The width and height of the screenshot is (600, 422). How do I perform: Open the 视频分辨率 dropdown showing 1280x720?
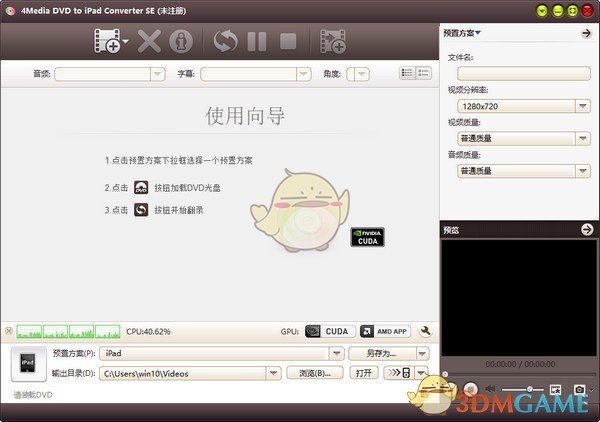[x=524, y=106]
